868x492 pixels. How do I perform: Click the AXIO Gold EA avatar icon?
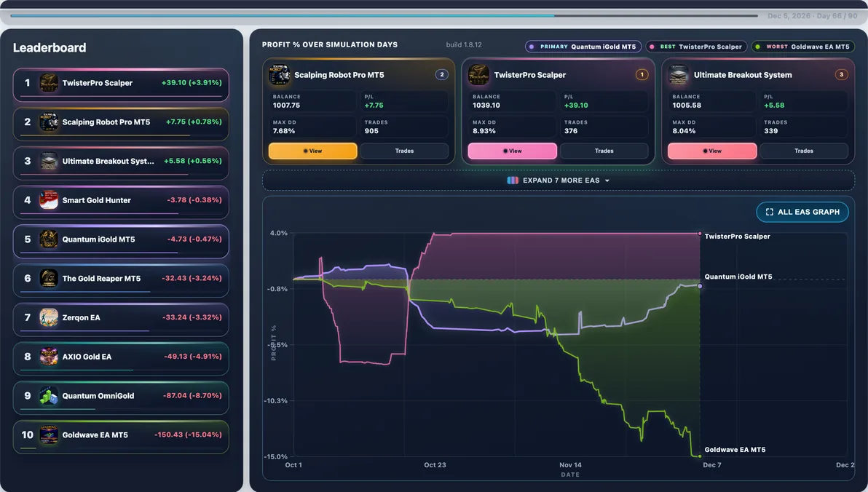click(49, 357)
